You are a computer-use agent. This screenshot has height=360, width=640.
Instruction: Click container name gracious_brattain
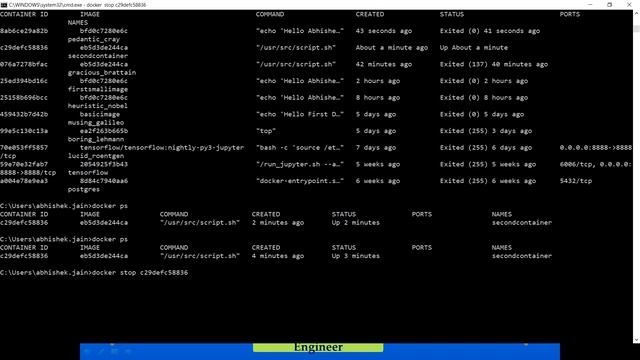[102, 73]
